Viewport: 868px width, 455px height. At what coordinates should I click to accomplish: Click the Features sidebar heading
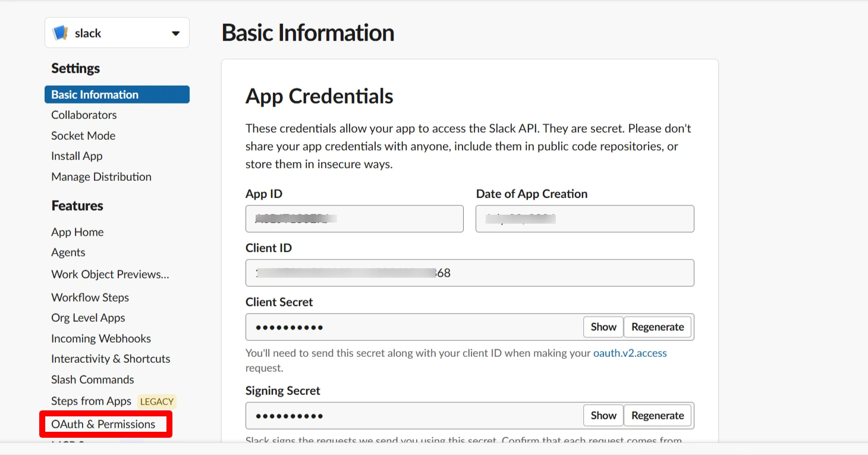click(x=77, y=206)
